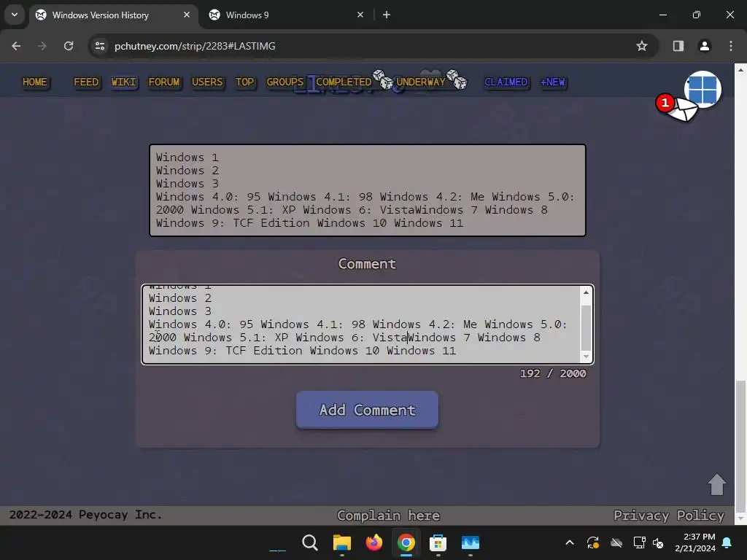Switch to Chrome in the taskbar
Image resolution: width=747 pixels, height=560 pixels.
(406, 542)
